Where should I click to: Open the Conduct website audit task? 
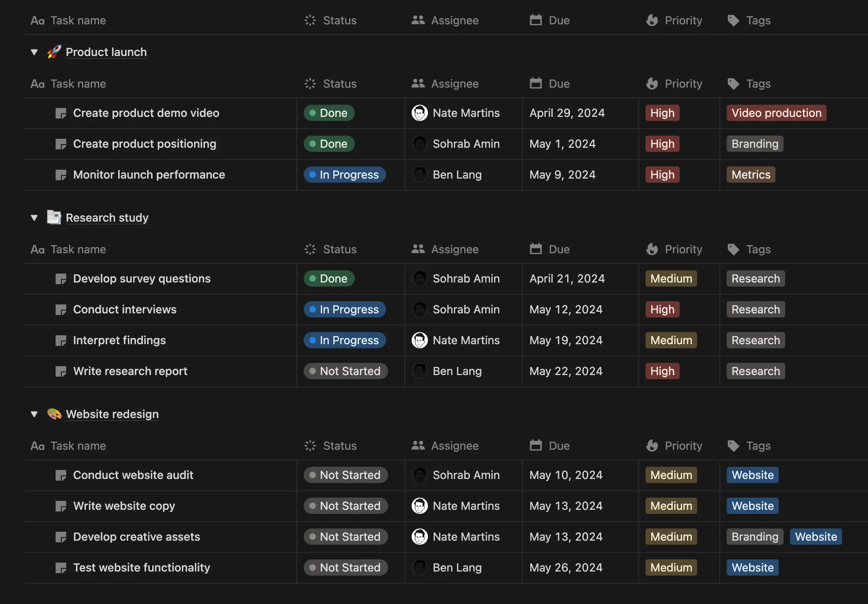[133, 475]
